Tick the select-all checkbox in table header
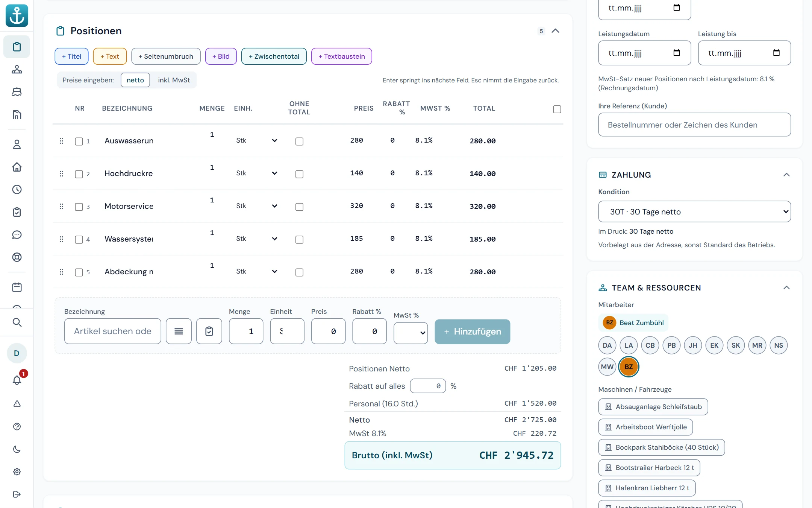Viewport: 812px width, 508px height. (557, 109)
